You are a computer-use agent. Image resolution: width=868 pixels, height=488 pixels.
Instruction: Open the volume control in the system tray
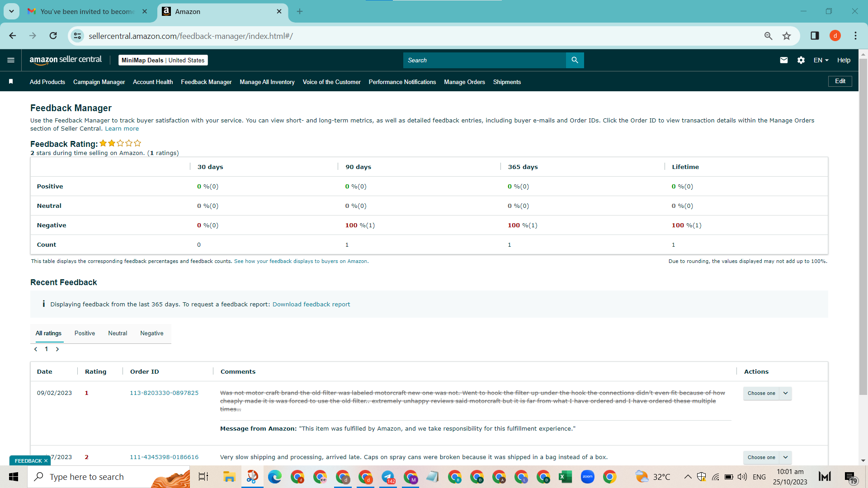pos(742,477)
